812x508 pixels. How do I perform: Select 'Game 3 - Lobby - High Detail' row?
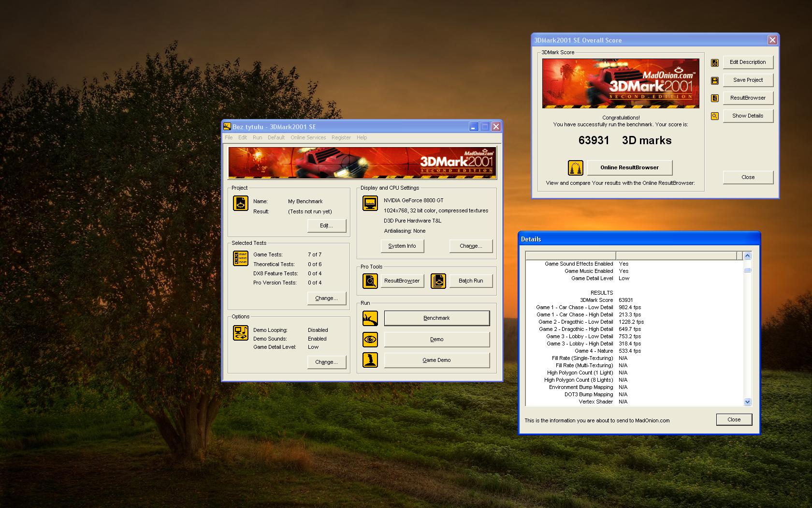tap(634, 344)
